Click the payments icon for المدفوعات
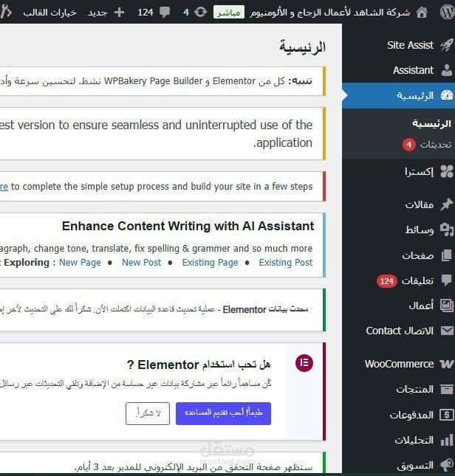The image size is (455, 476). [447, 415]
